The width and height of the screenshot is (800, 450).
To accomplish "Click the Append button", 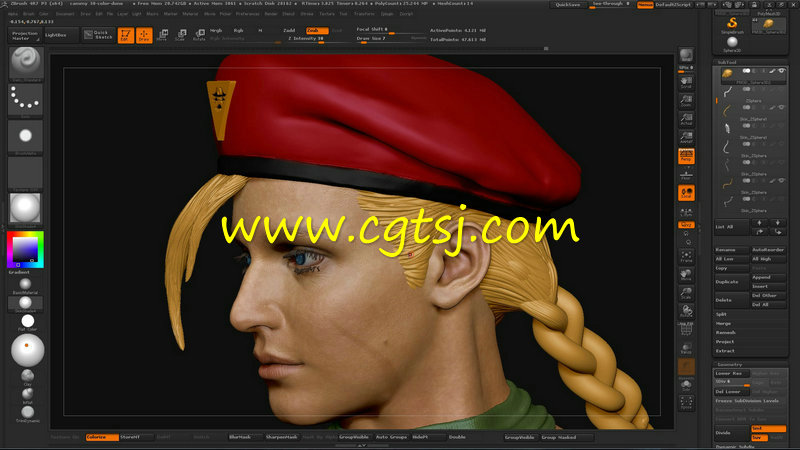I will 768,277.
